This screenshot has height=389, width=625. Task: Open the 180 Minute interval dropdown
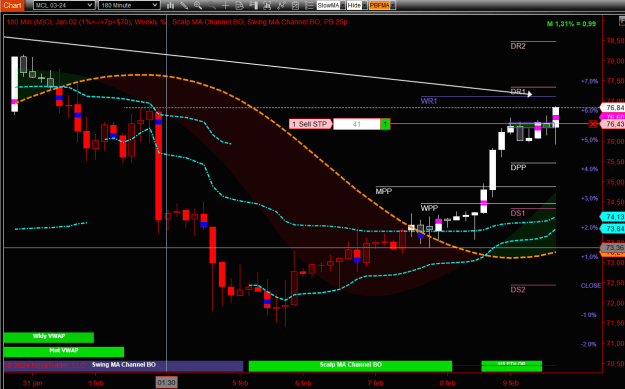pos(129,5)
